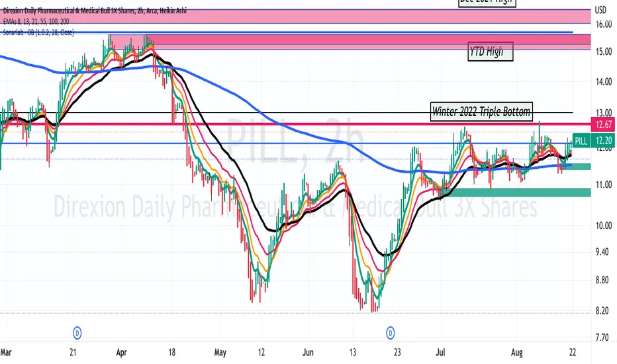Click the 'Jul' time axis label
The image size is (617, 364).
tap(440, 352)
